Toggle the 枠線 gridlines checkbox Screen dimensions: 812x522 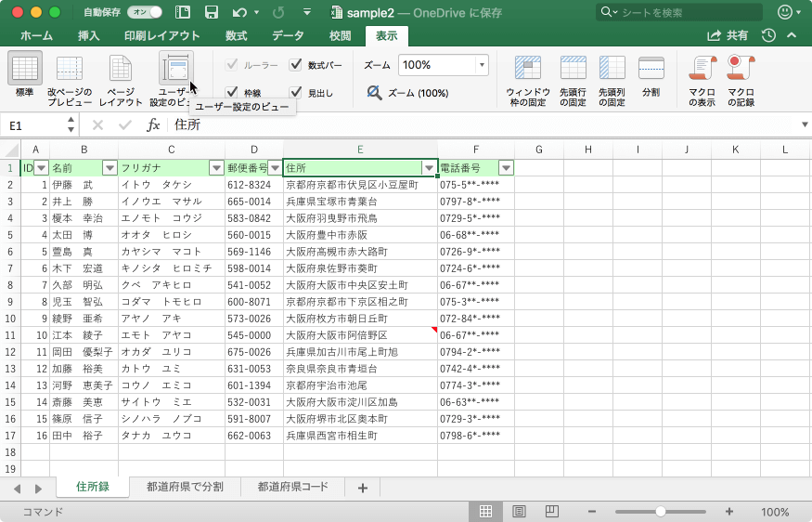pyautogui.click(x=231, y=92)
